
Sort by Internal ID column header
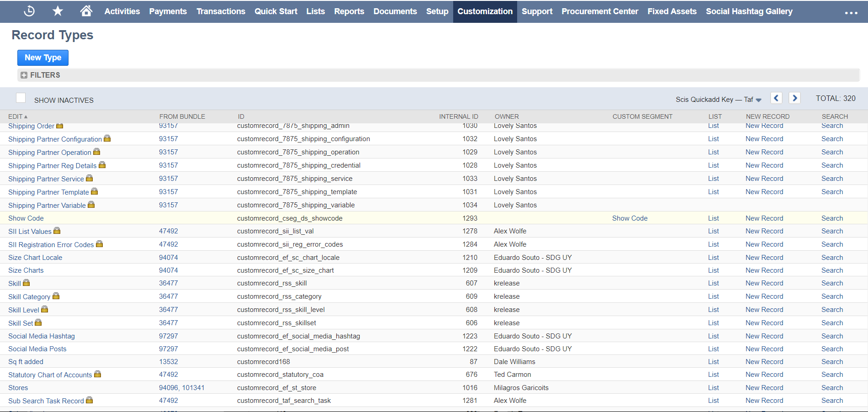(x=458, y=116)
